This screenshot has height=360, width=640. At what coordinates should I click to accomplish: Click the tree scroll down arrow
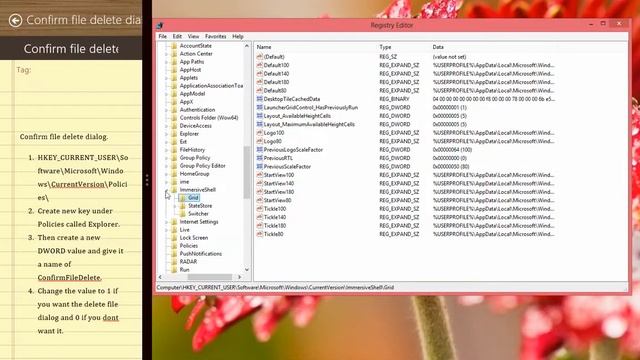pos(247,270)
